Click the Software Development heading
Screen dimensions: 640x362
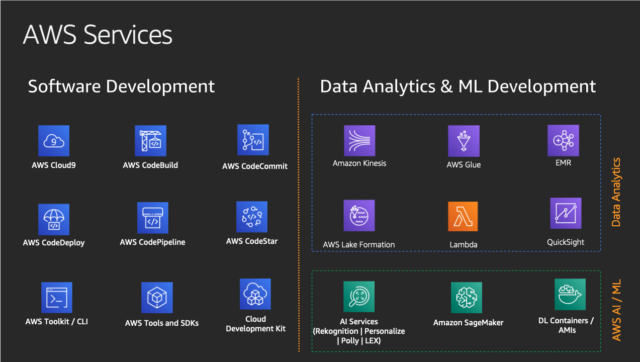(x=121, y=87)
